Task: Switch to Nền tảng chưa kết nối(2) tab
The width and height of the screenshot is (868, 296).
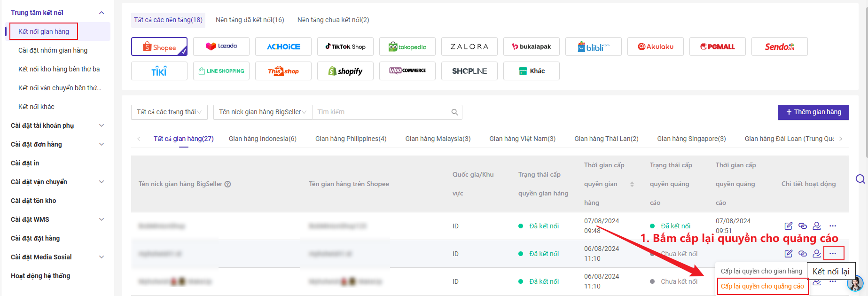Action: tap(333, 20)
